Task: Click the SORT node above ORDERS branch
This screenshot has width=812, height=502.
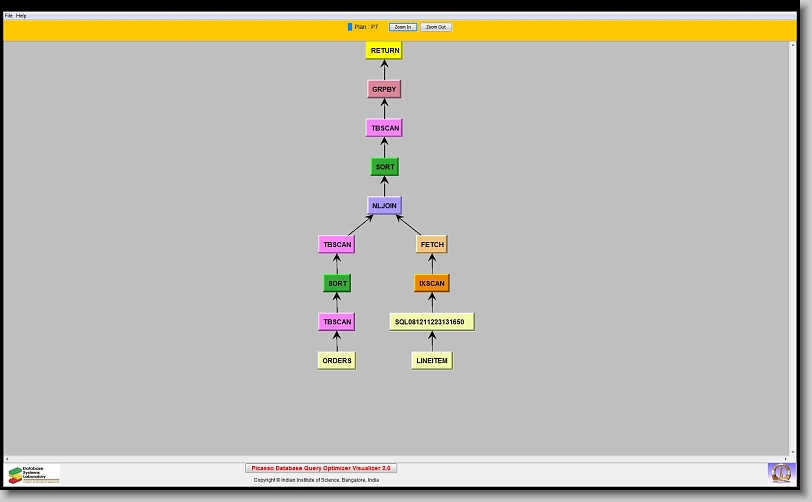Action: tap(337, 283)
